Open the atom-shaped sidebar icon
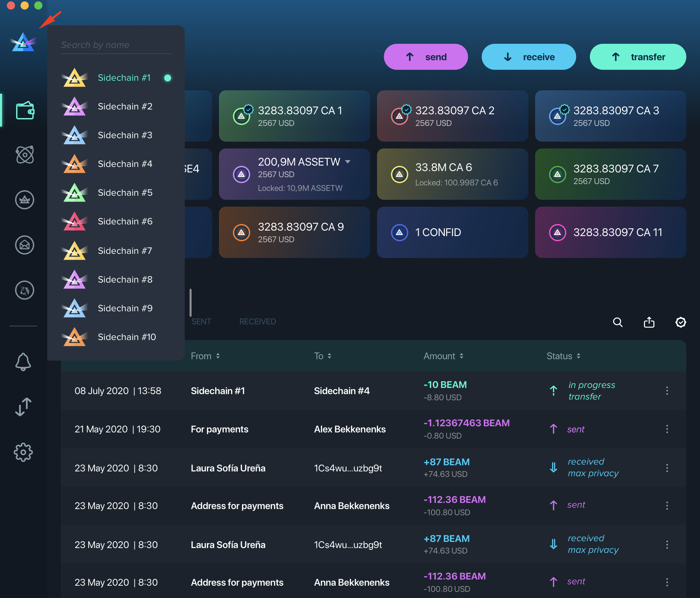This screenshot has width=700, height=598. pyautogui.click(x=25, y=155)
